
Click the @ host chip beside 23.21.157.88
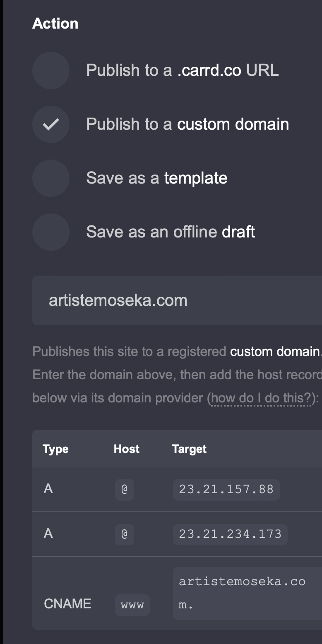point(124,489)
